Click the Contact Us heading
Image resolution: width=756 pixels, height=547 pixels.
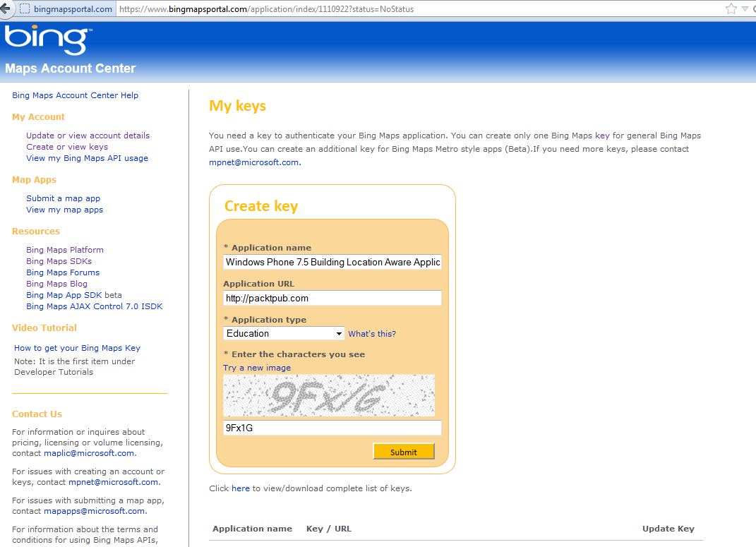(37, 414)
